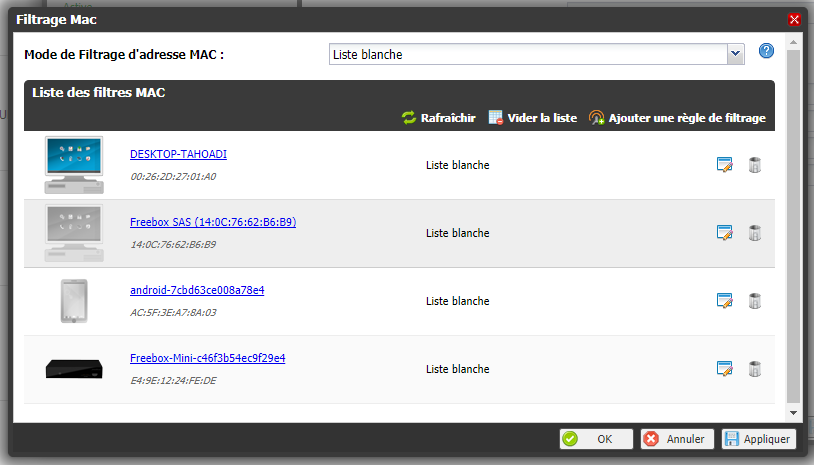This screenshot has width=814, height=465.
Task: Click the scrollbar up arrow
Action: (x=793, y=42)
